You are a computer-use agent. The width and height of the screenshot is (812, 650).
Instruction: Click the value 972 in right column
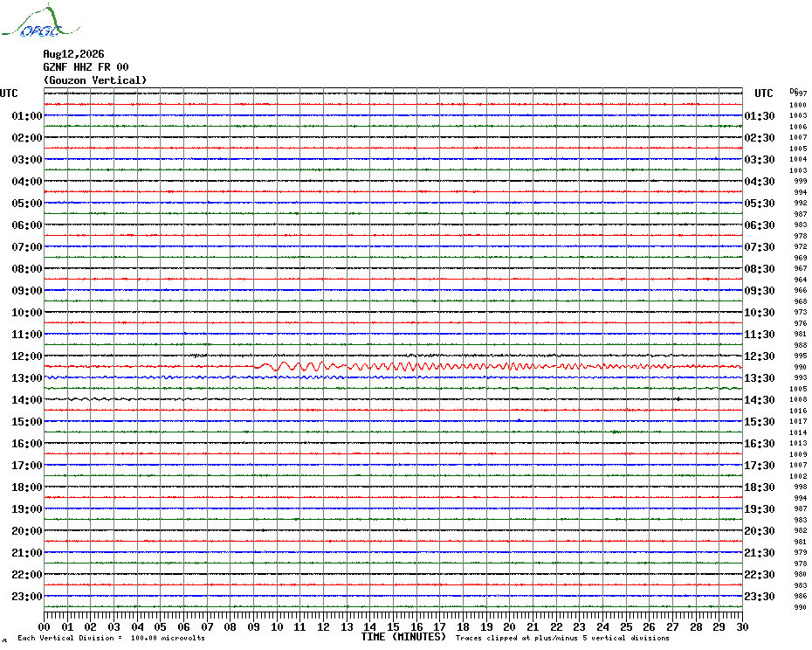[801, 246]
